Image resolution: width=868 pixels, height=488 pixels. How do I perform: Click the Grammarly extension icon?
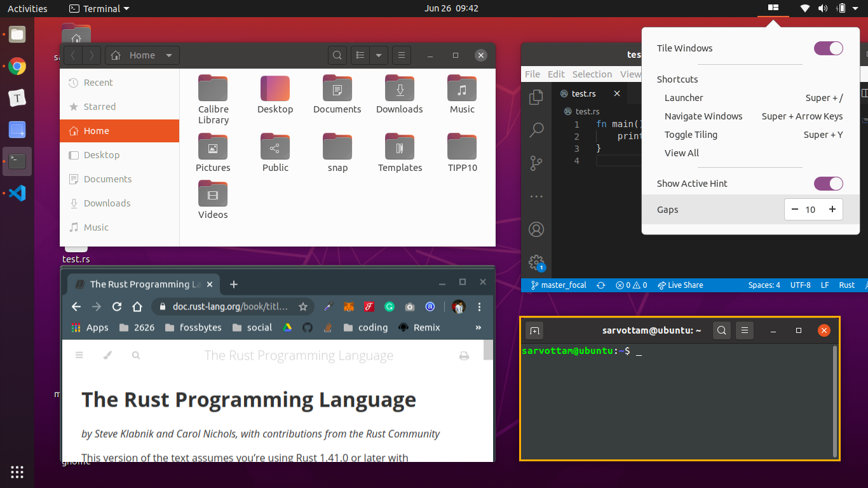[x=390, y=307]
